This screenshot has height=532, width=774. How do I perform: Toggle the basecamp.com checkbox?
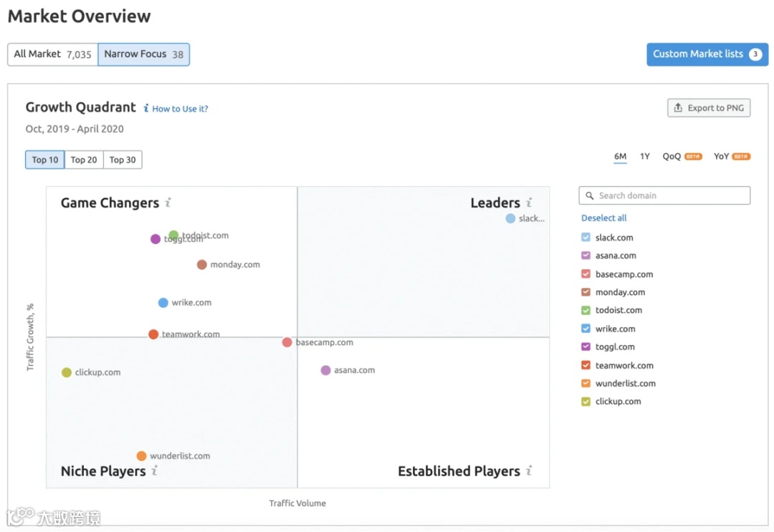(586, 274)
